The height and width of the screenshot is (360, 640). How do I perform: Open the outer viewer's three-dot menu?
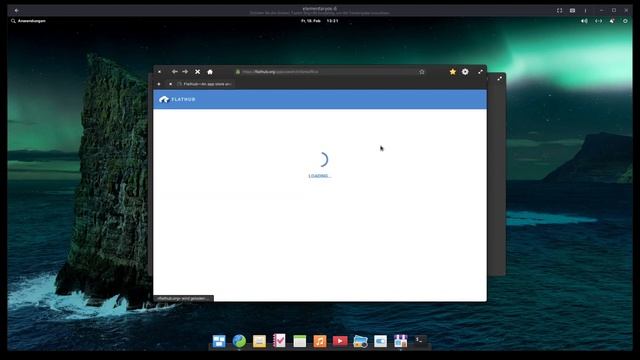point(585,10)
